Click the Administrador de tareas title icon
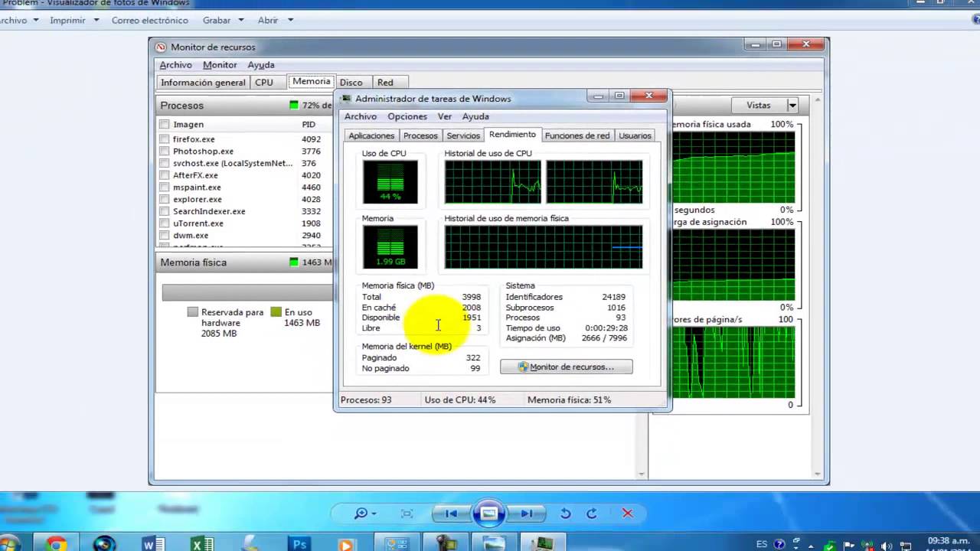Image resolution: width=980 pixels, height=551 pixels. [x=346, y=99]
